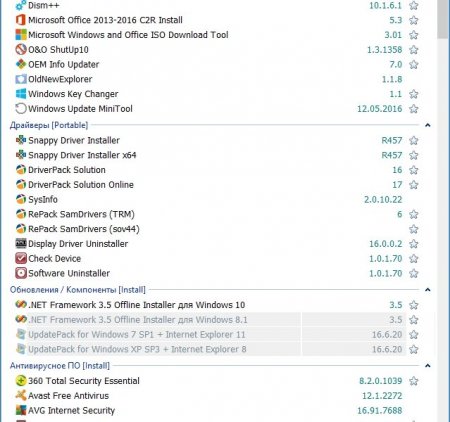
Task: Click the Check Device red icon
Action: (x=21, y=258)
